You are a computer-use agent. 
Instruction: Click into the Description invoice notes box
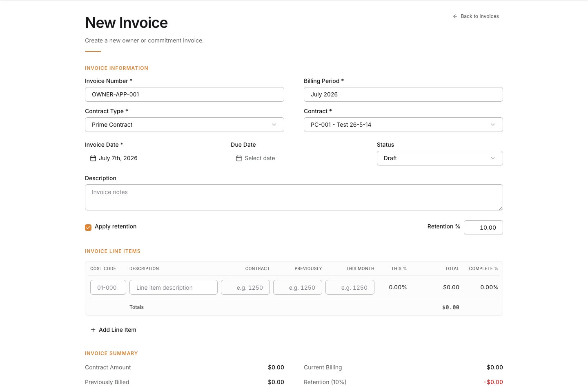[x=294, y=197]
